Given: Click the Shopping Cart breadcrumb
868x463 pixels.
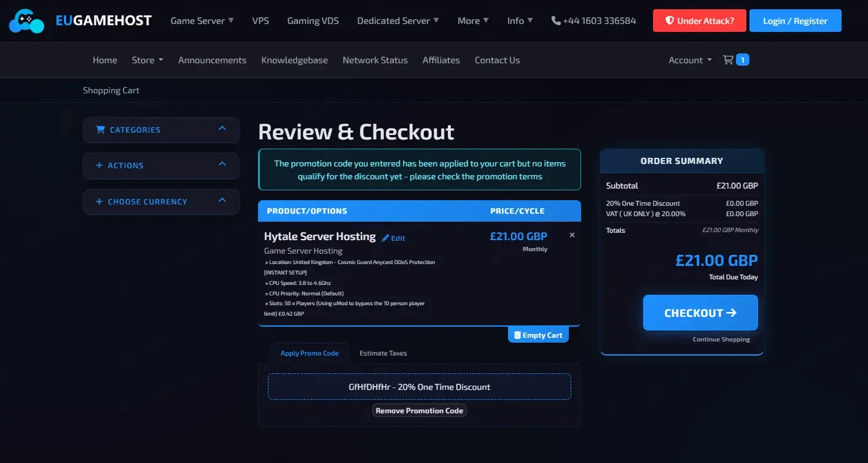Looking at the screenshot, I should click(x=111, y=90).
